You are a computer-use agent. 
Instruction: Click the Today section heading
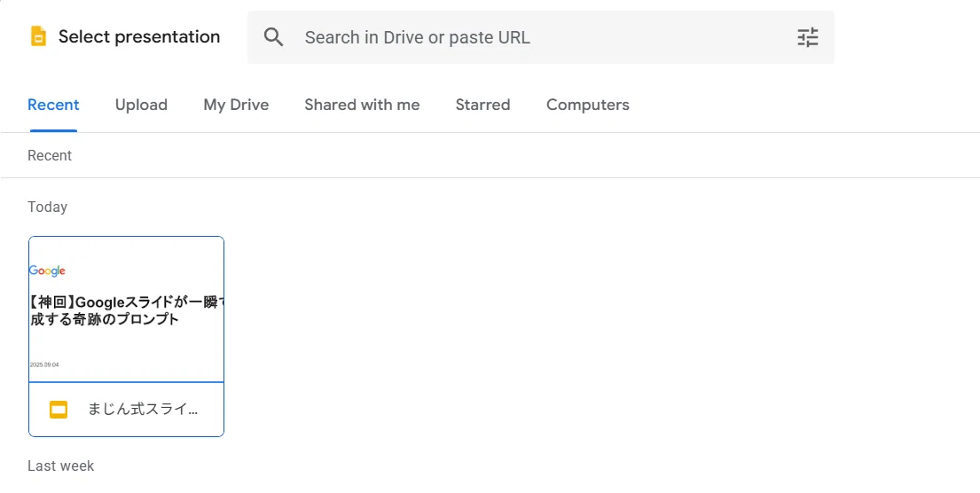pyautogui.click(x=48, y=207)
